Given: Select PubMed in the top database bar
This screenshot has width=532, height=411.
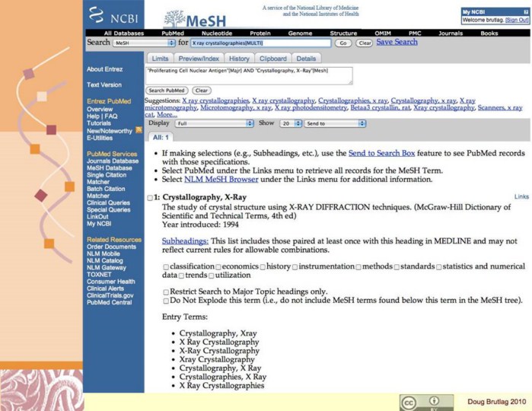Looking at the screenshot, I should [177, 33].
